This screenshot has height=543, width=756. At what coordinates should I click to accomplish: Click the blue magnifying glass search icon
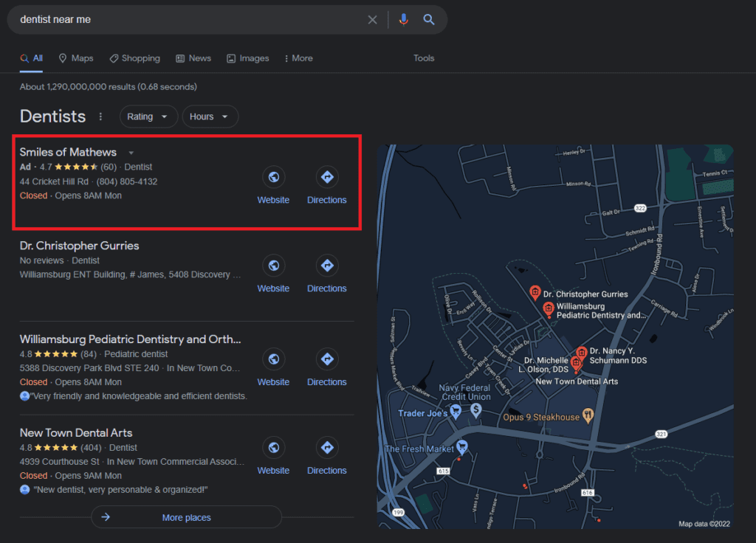[x=429, y=19]
